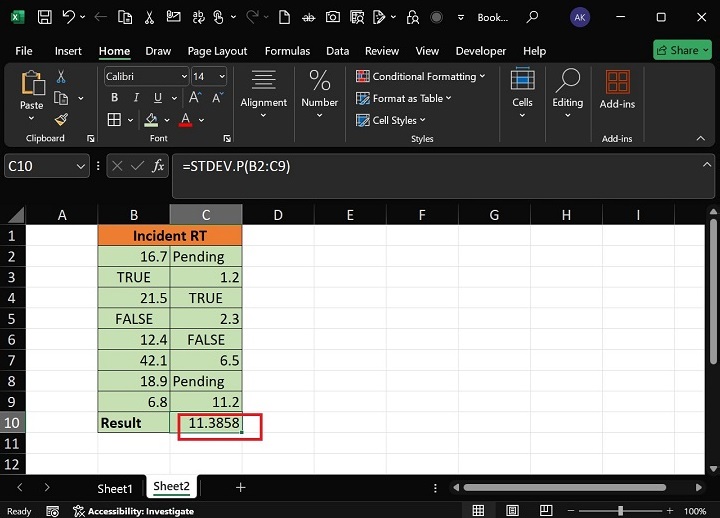Open the AK account avatar
The width and height of the screenshot is (720, 518).
click(x=580, y=17)
